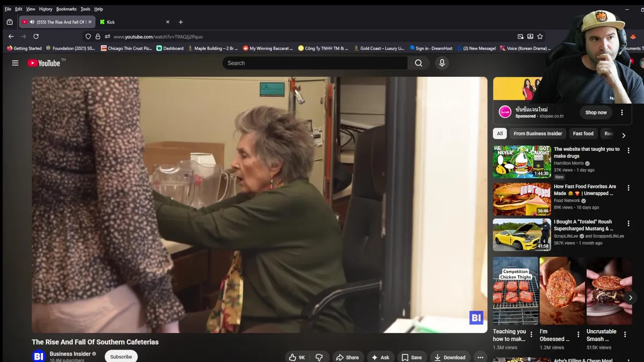Open options for Teaching you short
The image size is (644, 362).
(531, 334)
